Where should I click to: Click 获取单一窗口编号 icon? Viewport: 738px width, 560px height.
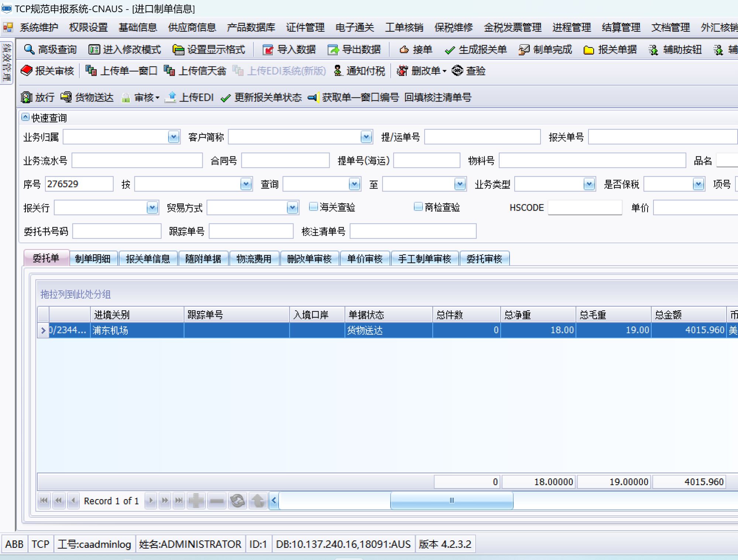tap(313, 97)
